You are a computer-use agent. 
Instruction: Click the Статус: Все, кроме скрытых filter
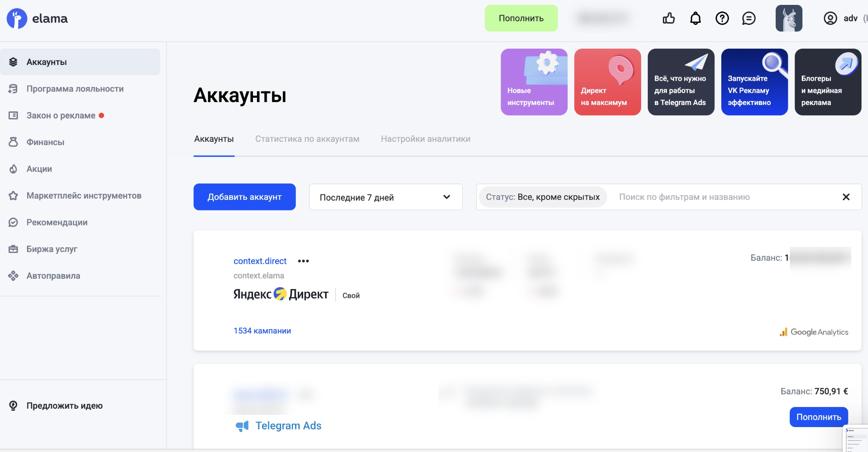543,197
